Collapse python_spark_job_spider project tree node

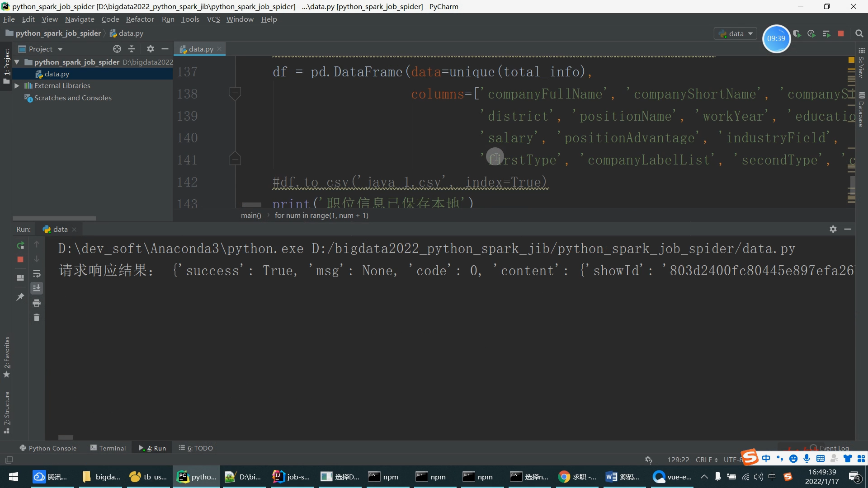pyautogui.click(x=17, y=62)
